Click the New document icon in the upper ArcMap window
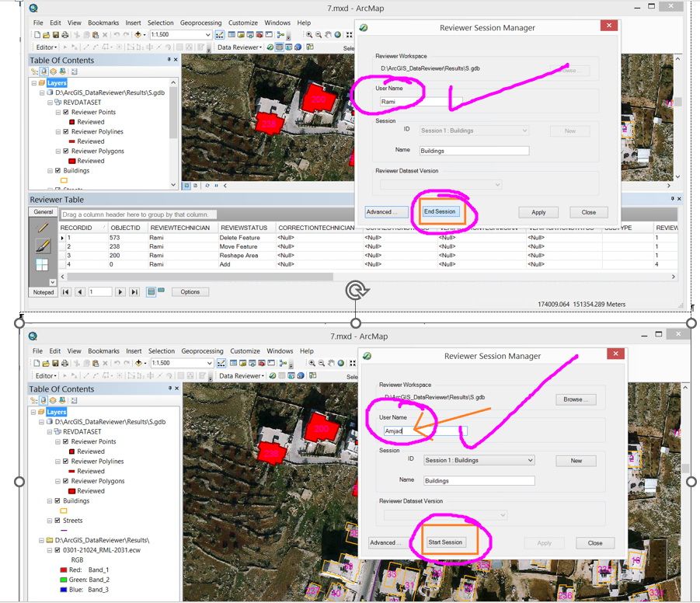The image size is (700, 603). click(x=37, y=35)
